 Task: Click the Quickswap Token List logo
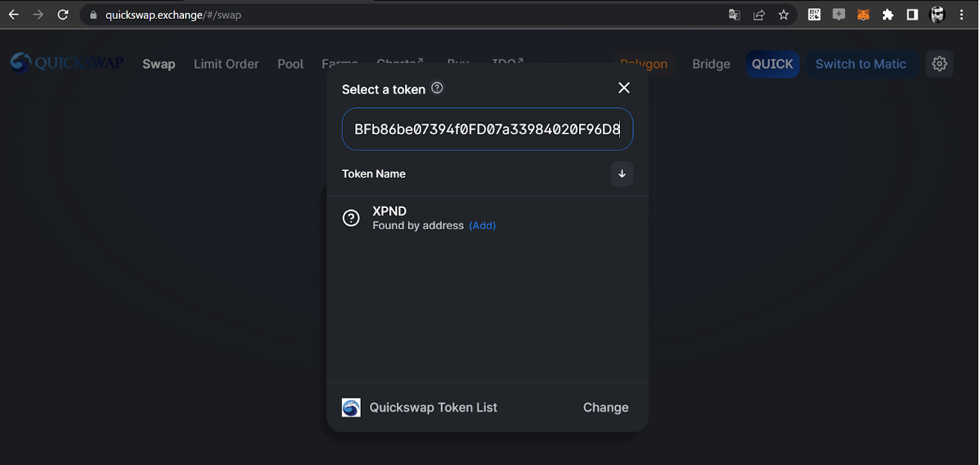click(351, 408)
